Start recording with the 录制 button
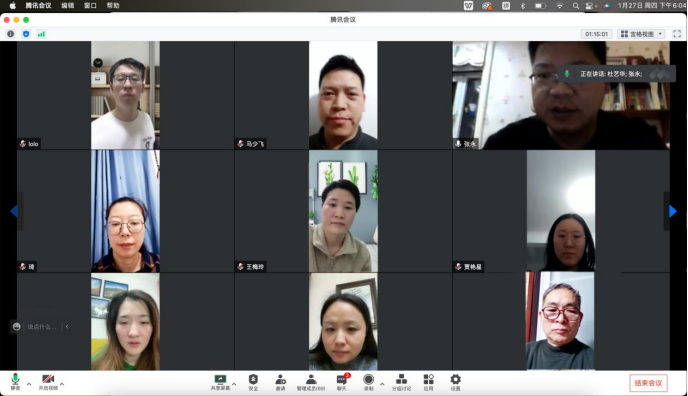Viewport: 688px width, 396px height. coord(369,382)
